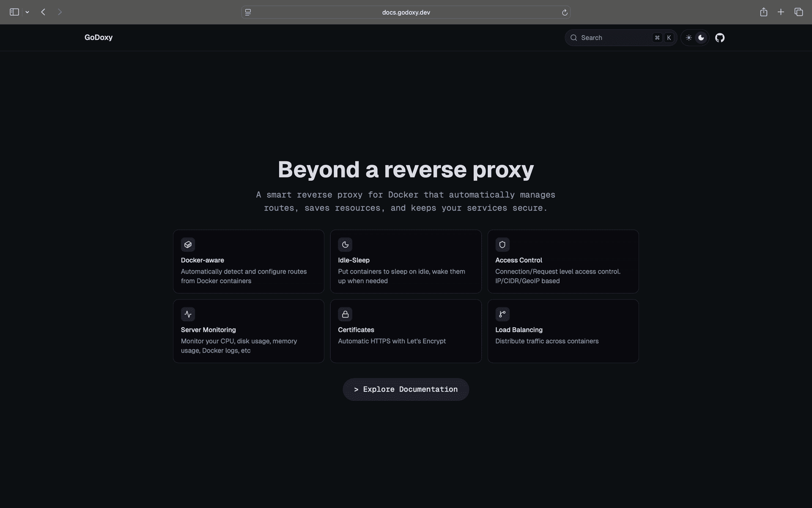Screen dimensions: 812x508
Task: Switch to dark theme moon toggle
Action: click(701, 38)
